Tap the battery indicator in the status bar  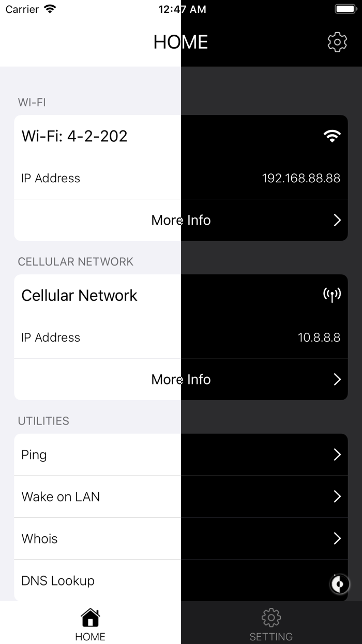(x=345, y=8)
